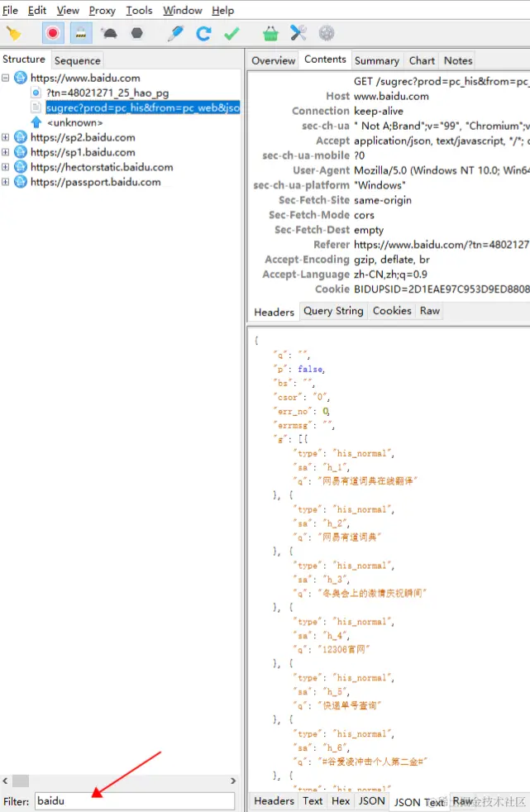Image resolution: width=530 pixels, height=812 pixels.
Task: Expand the sp1.baidu.com host node
Action: 5,153
